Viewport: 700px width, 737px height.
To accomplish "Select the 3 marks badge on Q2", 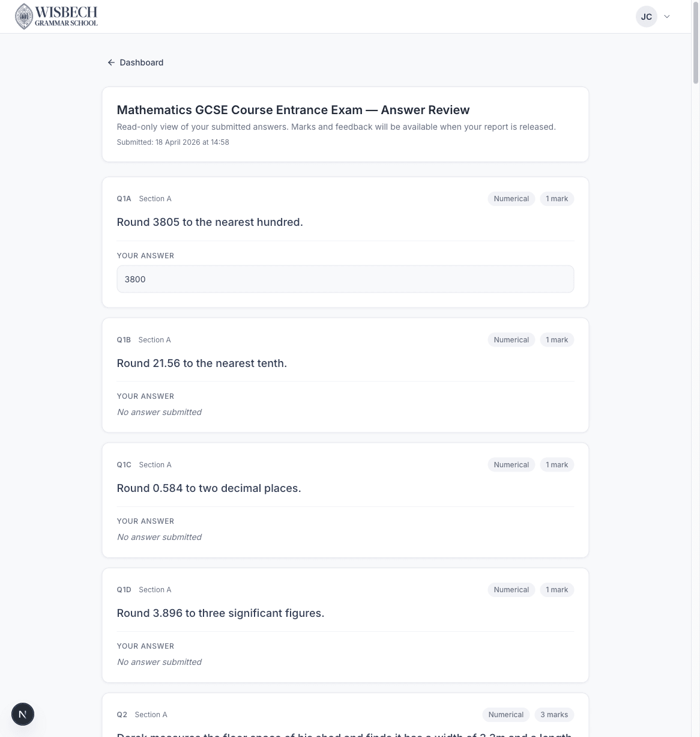I will click(554, 714).
